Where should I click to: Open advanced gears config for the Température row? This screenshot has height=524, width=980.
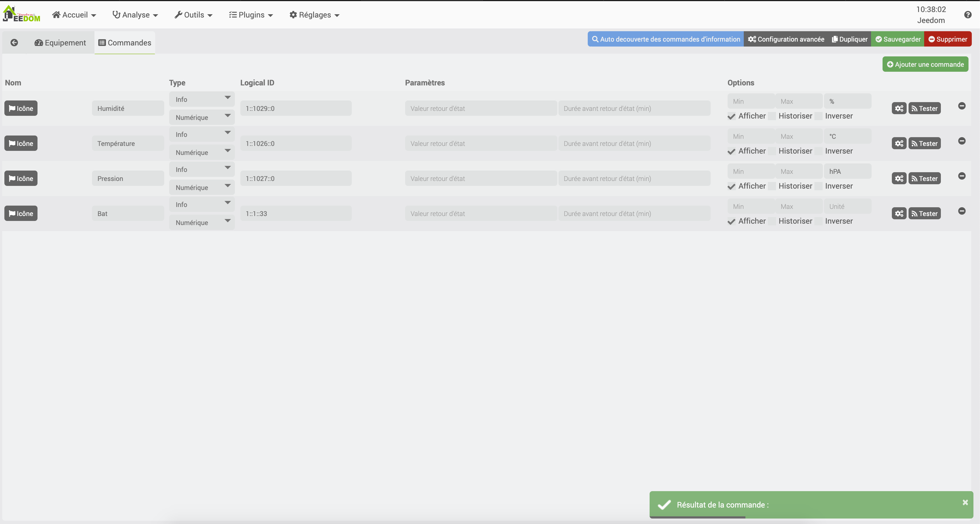pyautogui.click(x=899, y=143)
